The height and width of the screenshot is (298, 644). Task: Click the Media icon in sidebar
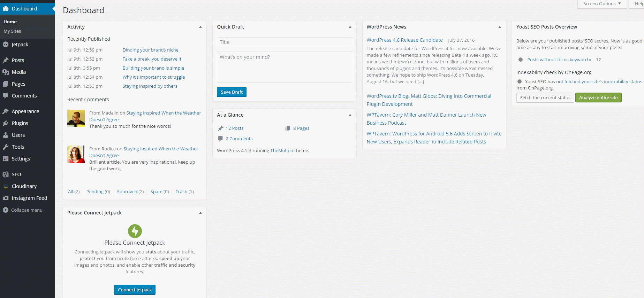click(x=6, y=72)
